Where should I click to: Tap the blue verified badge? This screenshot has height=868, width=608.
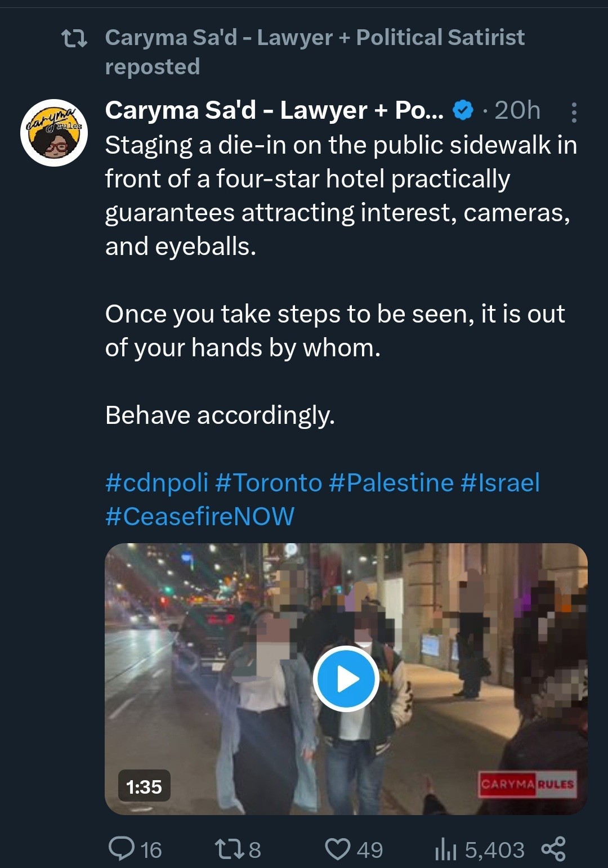(463, 110)
